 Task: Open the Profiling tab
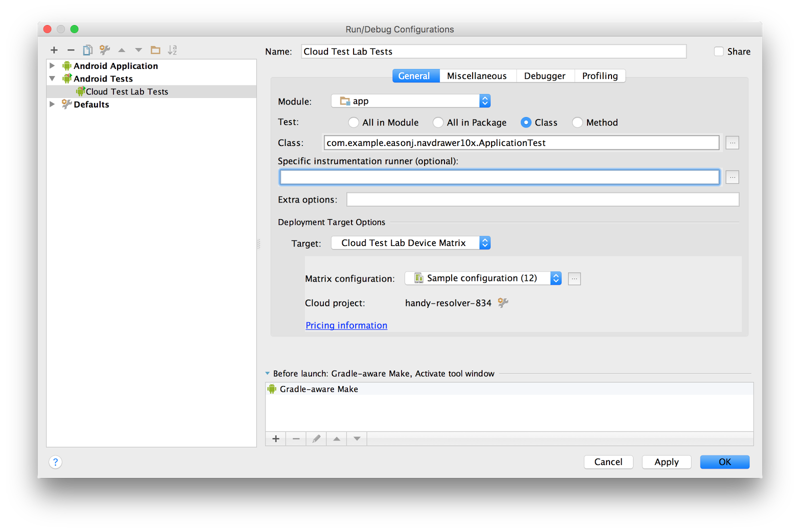[x=599, y=75]
